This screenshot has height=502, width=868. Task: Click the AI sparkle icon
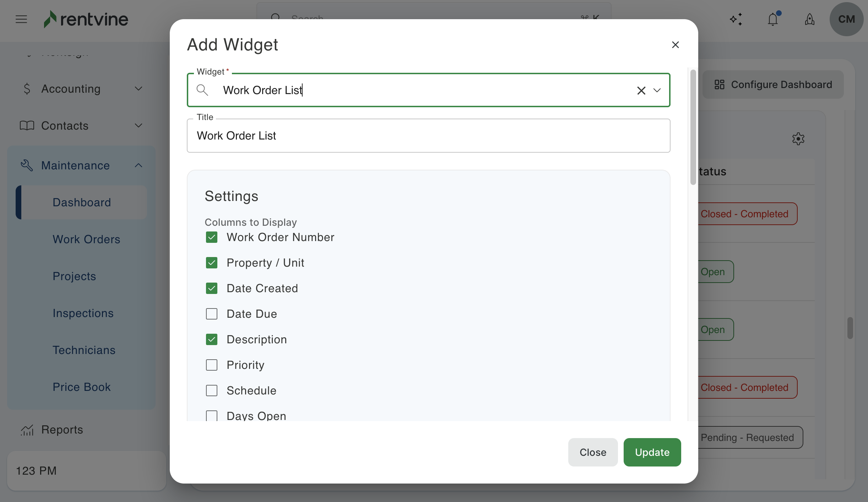click(x=736, y=19)
